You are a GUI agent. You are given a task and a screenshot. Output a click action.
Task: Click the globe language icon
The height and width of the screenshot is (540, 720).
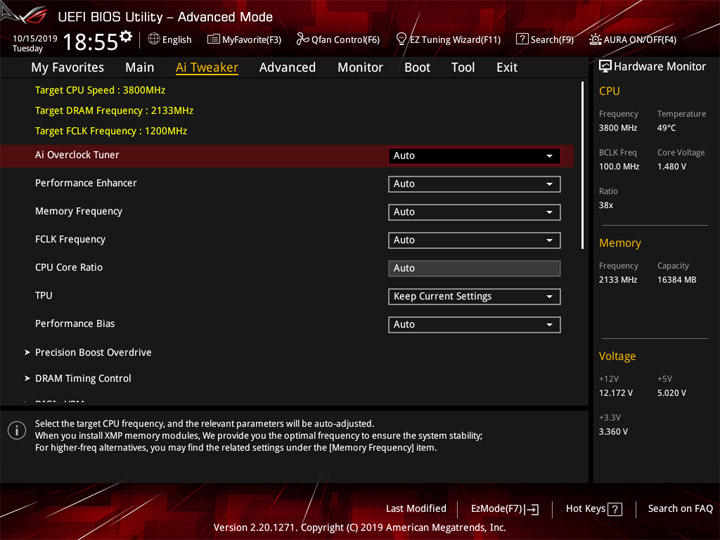154,39
